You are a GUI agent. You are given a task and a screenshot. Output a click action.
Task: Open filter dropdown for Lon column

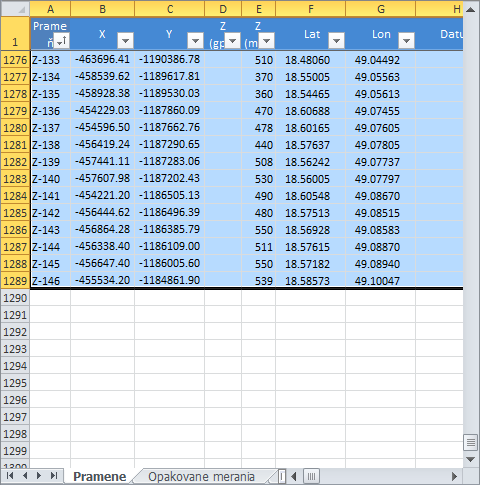pos(406,41)
